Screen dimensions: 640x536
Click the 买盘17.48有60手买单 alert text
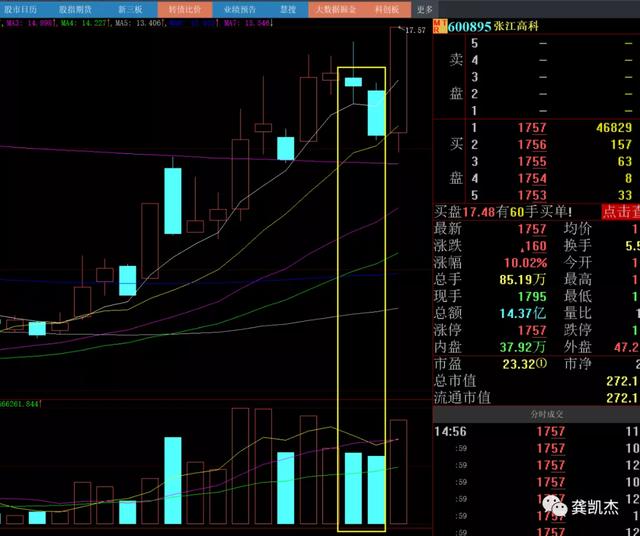click(x=503, y=211)
